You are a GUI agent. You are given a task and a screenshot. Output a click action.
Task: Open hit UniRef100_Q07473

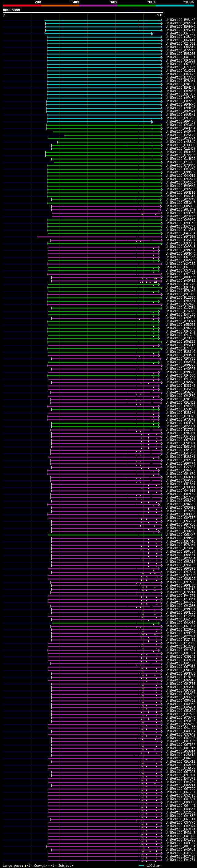point(180,74)
